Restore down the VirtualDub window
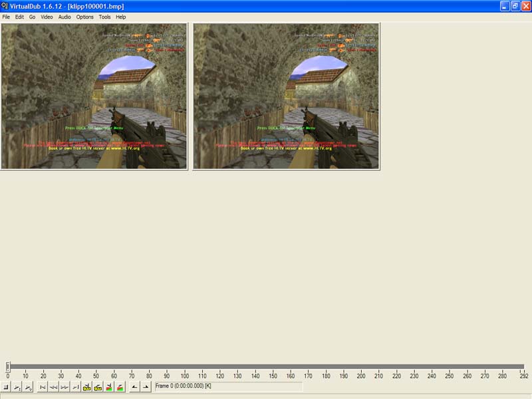This screenshot has height=399, width=532. 515,6
